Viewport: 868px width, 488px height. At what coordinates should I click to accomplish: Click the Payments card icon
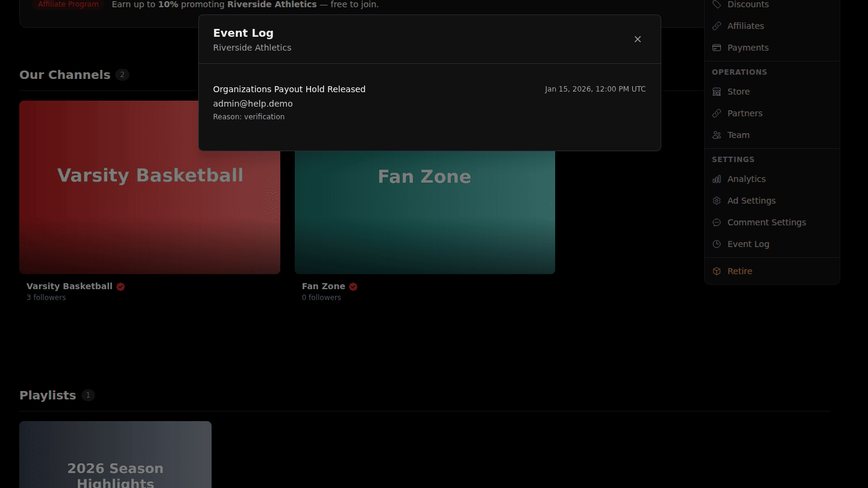point(717,48)
